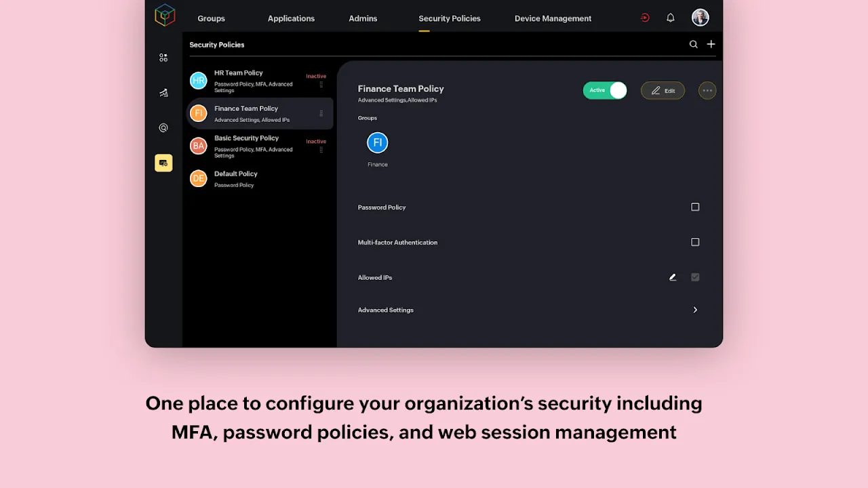Click the cube app logo
The width and height of the screenshot is (868, 488).
[x=165, y=15]
